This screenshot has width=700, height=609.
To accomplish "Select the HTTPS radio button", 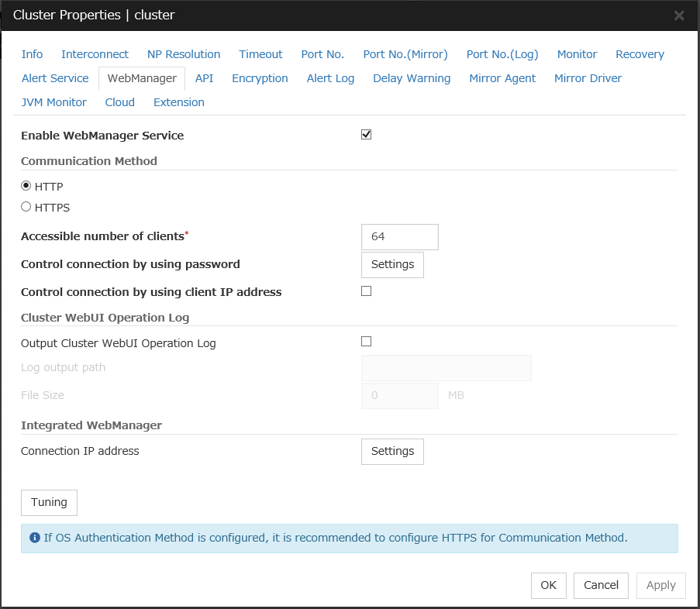I will pos(26,207).
